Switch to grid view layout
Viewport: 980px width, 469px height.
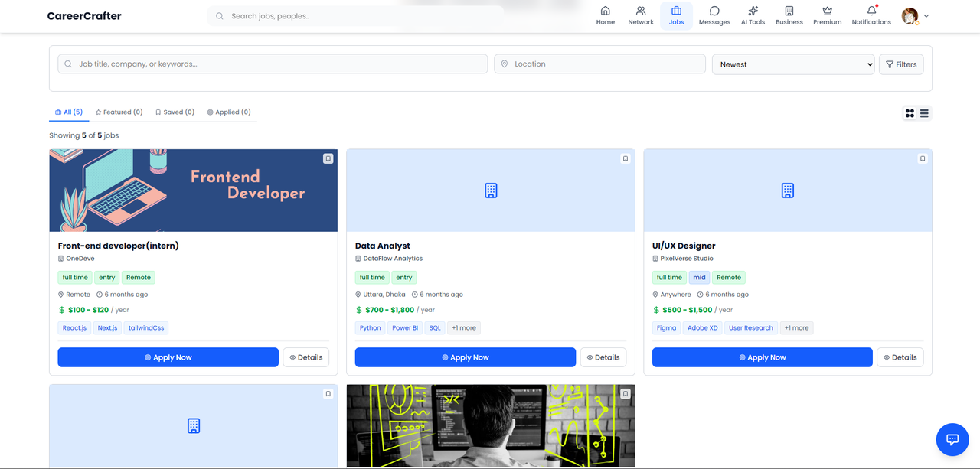(x=910, y=113)
